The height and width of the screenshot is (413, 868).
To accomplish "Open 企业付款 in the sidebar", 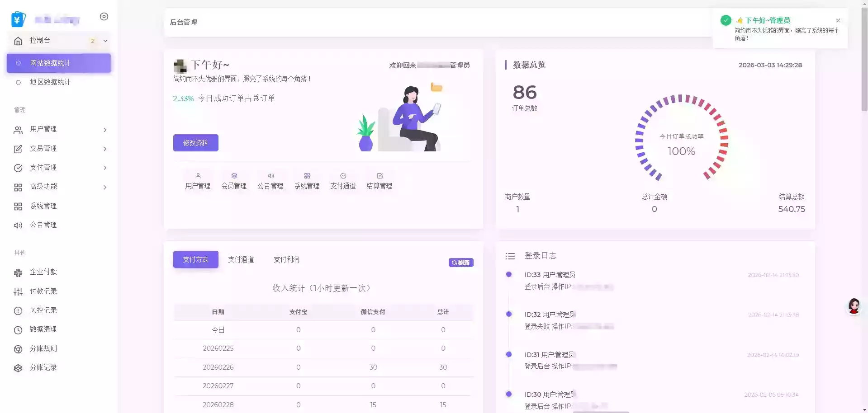I will click(x=44, y=272).
